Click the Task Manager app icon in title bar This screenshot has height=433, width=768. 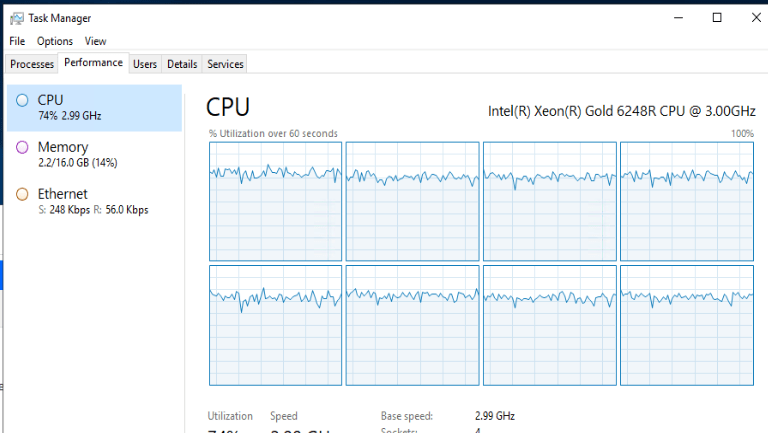pyautogui.click(x=17, y=17)
